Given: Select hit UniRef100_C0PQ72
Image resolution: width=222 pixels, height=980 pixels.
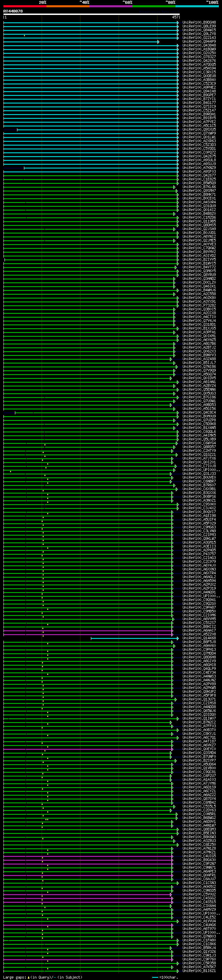Looking at the screenshot, I should tap(199, 152).
